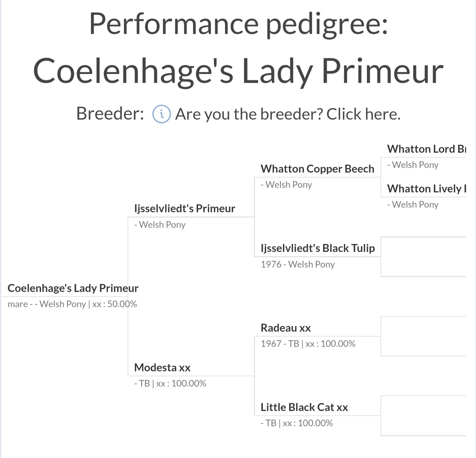Click the 'Breeder:' label

tap(110, 114)
